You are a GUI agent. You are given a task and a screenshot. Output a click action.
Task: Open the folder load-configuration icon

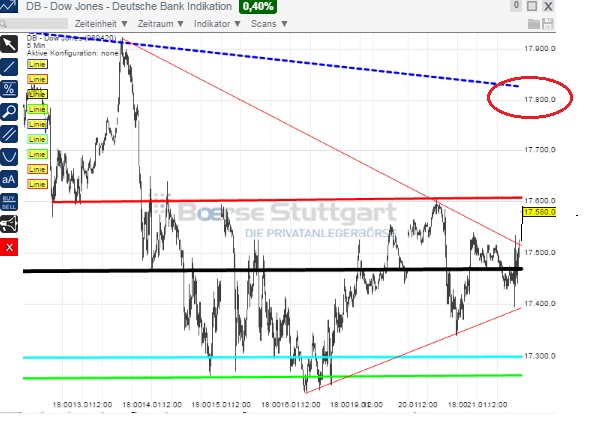[x=534, y=24]
